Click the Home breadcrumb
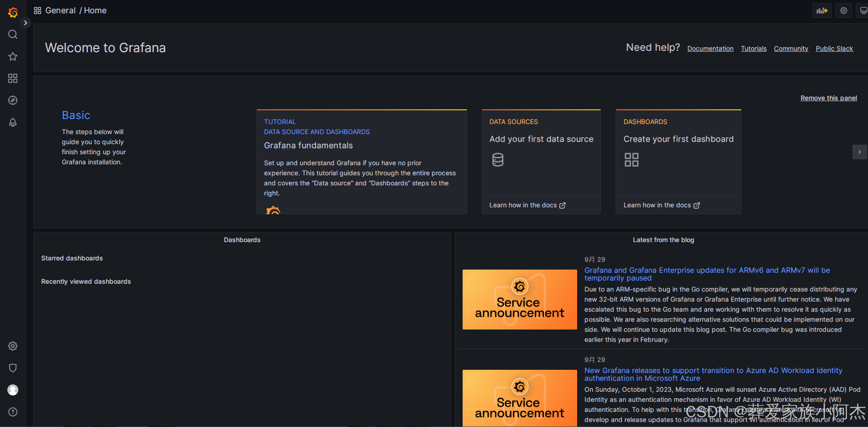Viewport: 868px width, 427px height. click(x=95, y=11)
